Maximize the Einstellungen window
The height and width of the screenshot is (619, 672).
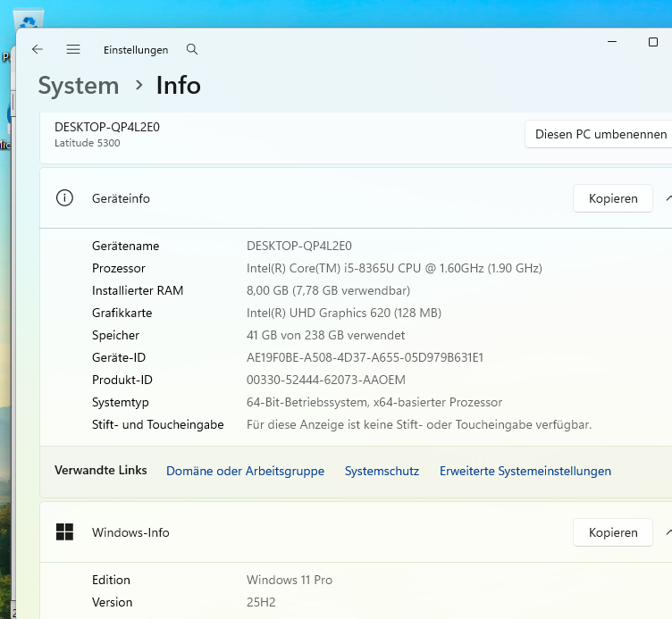(x=653, y=42)
